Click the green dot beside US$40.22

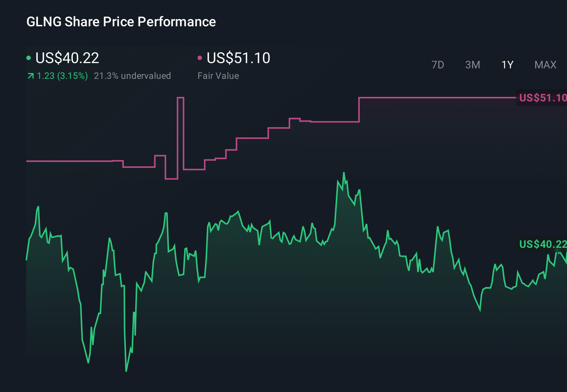(x=29, y=58)
